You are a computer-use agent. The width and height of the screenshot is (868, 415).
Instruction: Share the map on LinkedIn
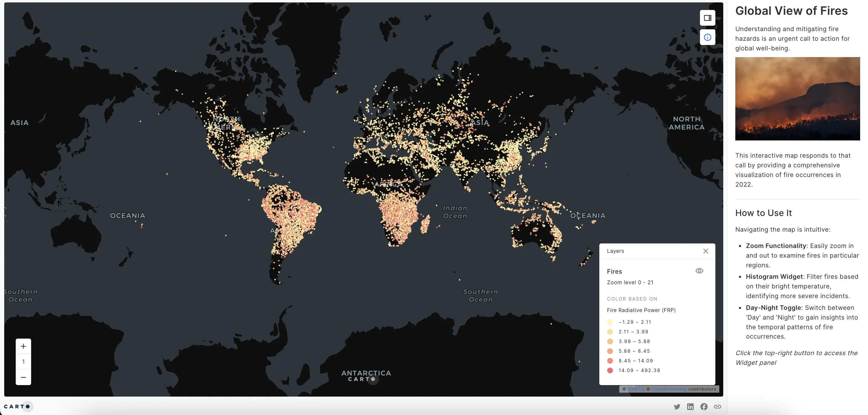pyautogui.click(x=690, y=407)
